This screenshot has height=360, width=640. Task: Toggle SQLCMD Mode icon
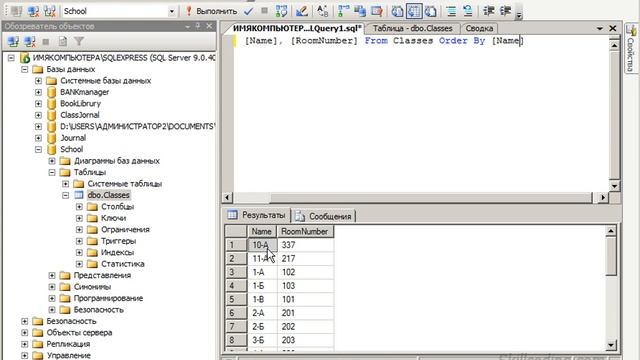point(376,11)
